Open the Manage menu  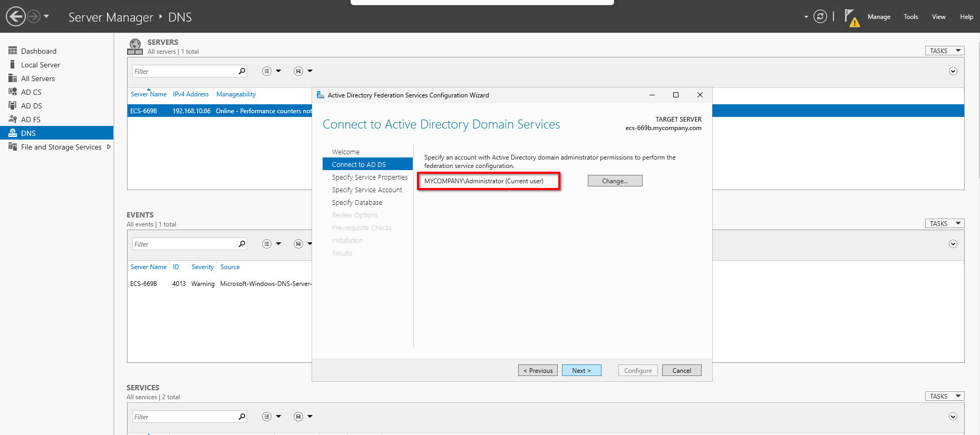click(879, 17)
